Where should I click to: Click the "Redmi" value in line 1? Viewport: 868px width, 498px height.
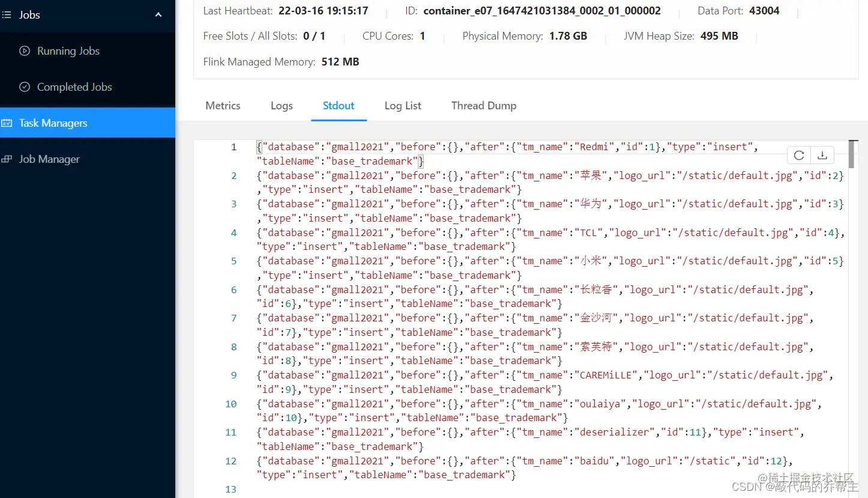[x=594, y=147]
